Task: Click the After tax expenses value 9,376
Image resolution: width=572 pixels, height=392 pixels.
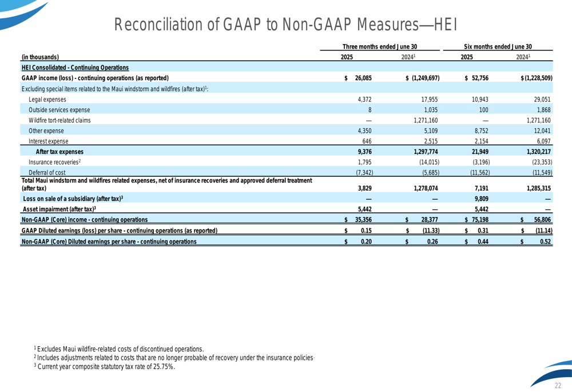Action: 365,152
